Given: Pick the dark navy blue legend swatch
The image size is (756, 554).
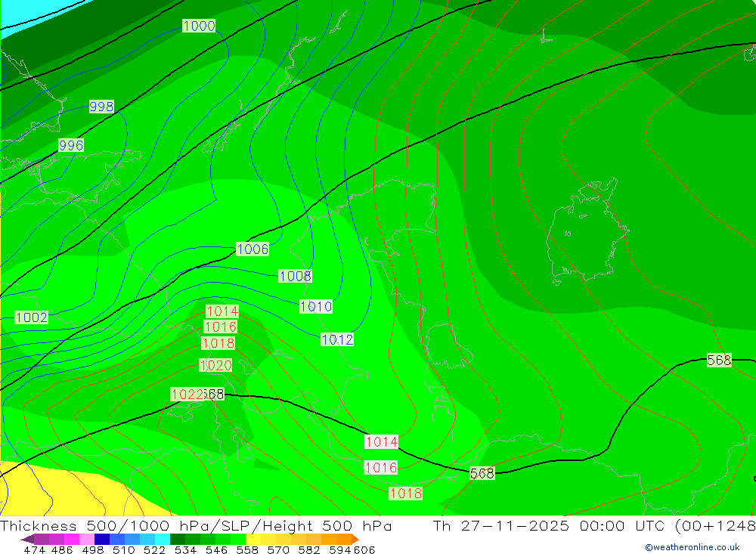Looking at the screenshot, I should (x=102, y=539).
